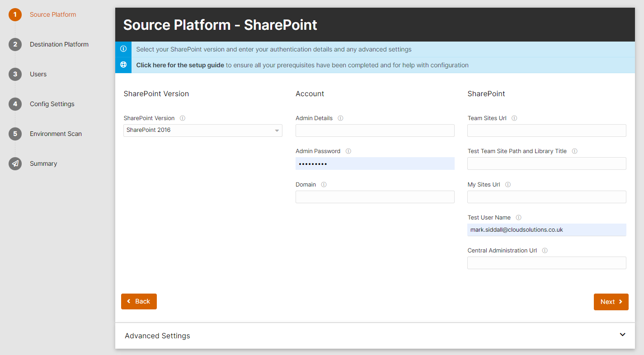Click info icon next to Admin Details
Screen dimensions: 644x355
pyautogui.click(x=340, y=118)
